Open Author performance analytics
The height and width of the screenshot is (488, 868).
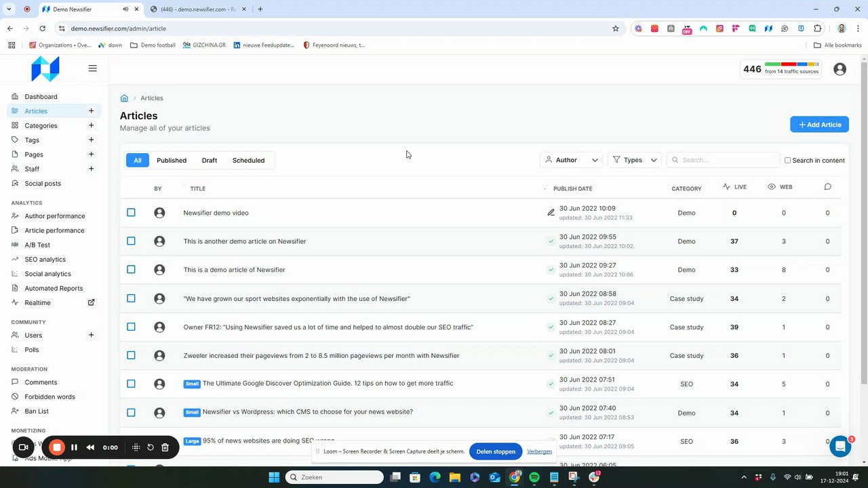55,216
